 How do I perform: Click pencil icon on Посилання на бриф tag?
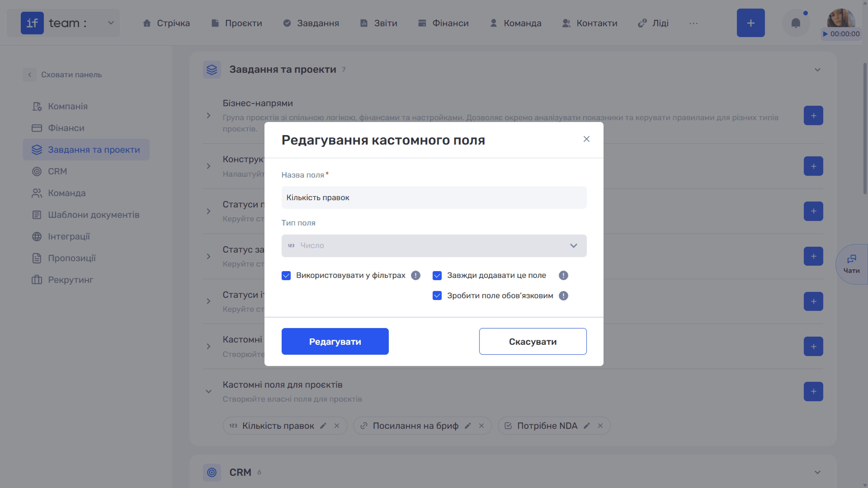pyautogui.click(x=468, y=426)
